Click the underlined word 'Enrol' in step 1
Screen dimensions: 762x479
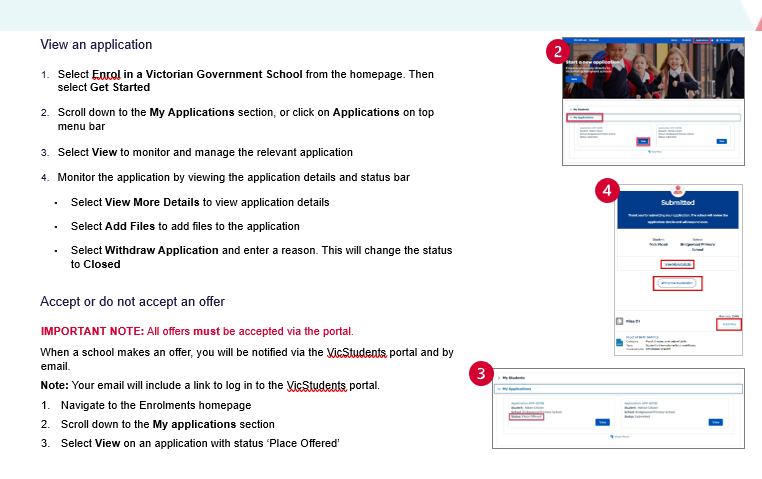(x=106, y=74)
